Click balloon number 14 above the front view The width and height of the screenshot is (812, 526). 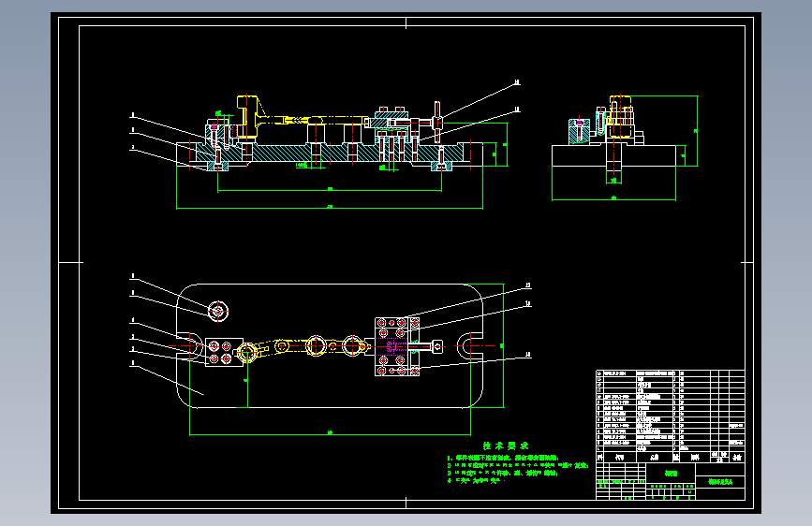tap(517, 82)
